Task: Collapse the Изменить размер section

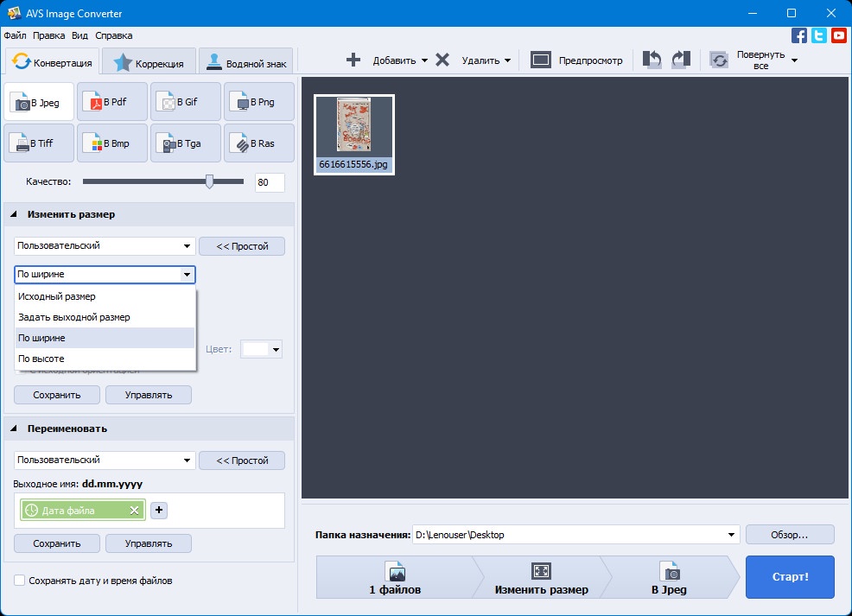Action: coord(14,214)
